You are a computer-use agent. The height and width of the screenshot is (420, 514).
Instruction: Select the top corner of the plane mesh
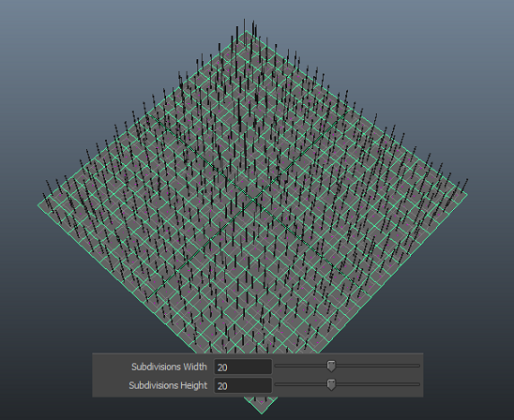pyautogui.click(x=247, y=31)
